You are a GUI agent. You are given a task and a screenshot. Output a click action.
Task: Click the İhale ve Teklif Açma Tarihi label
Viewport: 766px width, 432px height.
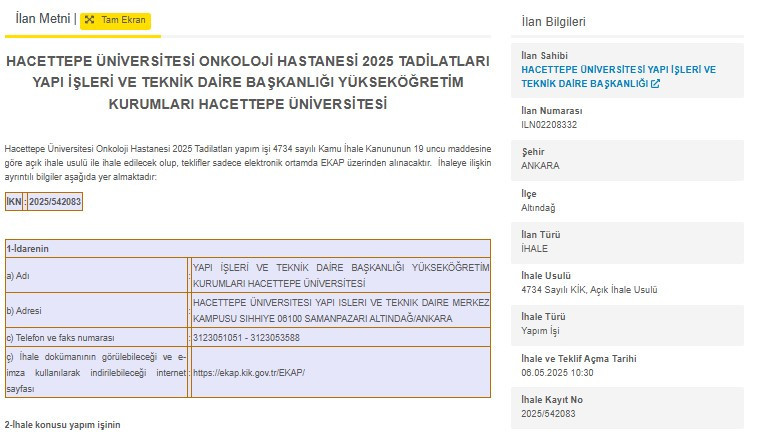coord(578,359)
